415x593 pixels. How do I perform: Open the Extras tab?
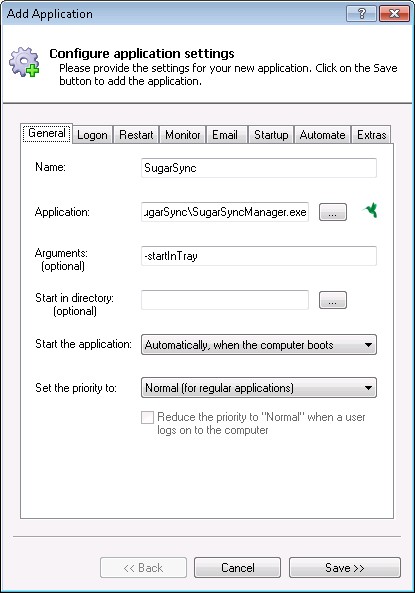(371, 135)
